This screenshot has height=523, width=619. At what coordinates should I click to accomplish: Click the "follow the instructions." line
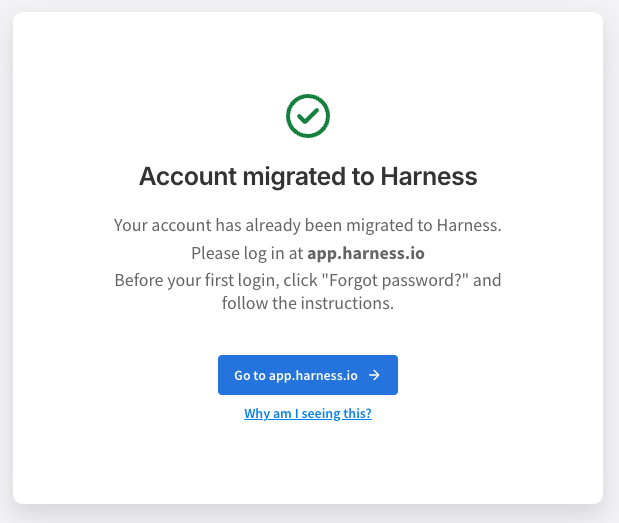308,304
